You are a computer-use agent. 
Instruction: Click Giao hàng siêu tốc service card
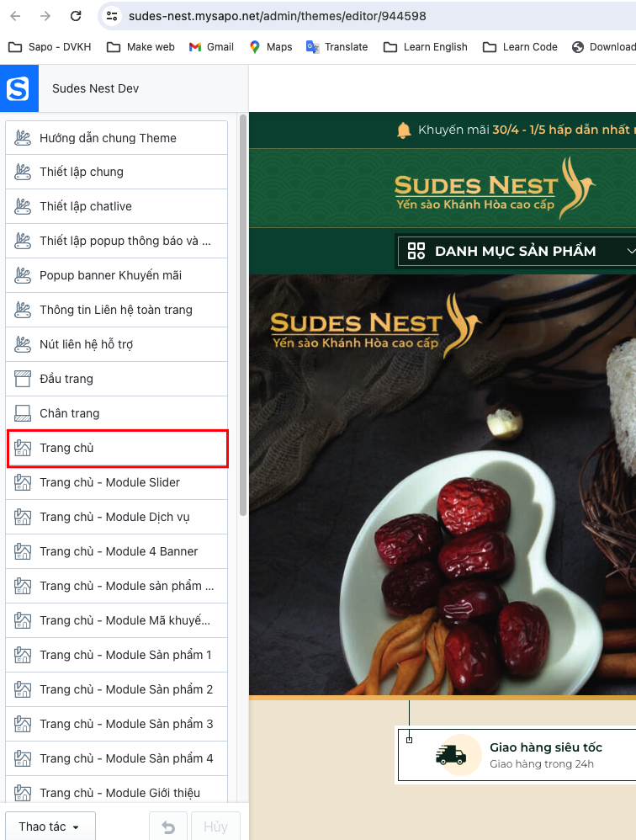(517, 755)
